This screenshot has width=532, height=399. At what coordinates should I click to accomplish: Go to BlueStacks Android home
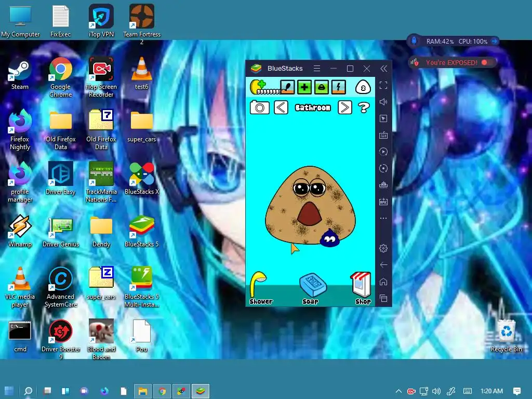pos(383,282)
